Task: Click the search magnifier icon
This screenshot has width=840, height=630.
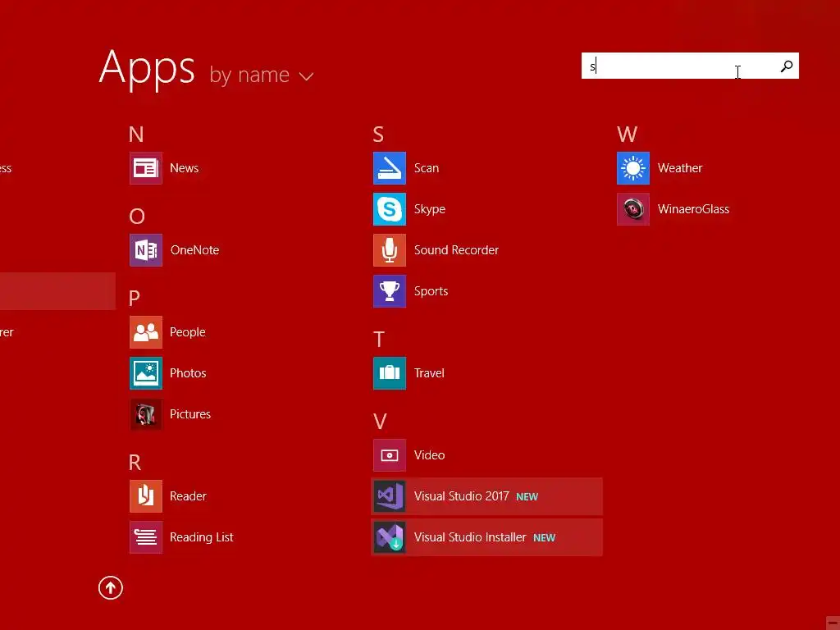Action: pyautogui.click(x=787, y=66)
